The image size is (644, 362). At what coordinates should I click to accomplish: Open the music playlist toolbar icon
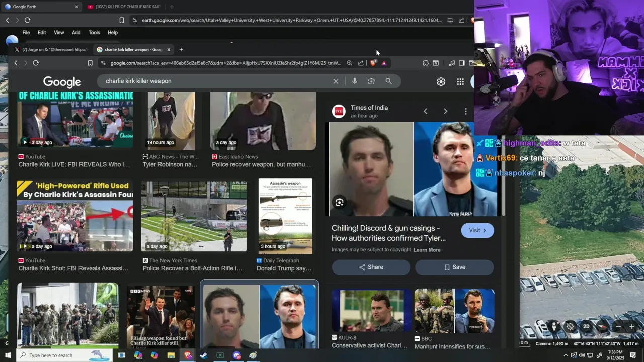(452, 63)
